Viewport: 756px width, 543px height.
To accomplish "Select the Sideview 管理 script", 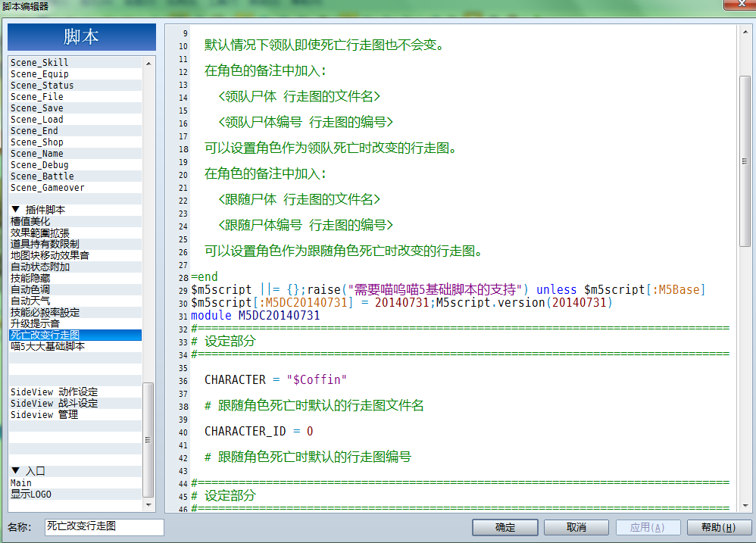I will pos(76,415).
